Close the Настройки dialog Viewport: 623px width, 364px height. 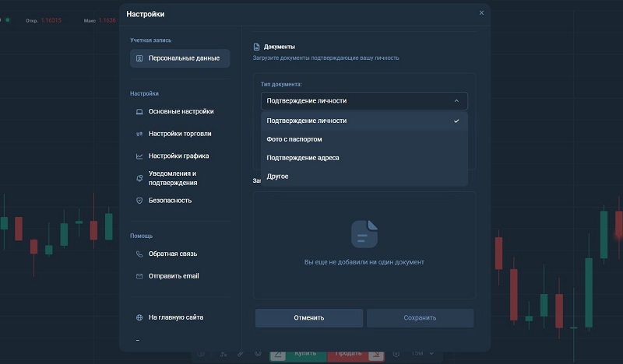(x=481, y=13)
